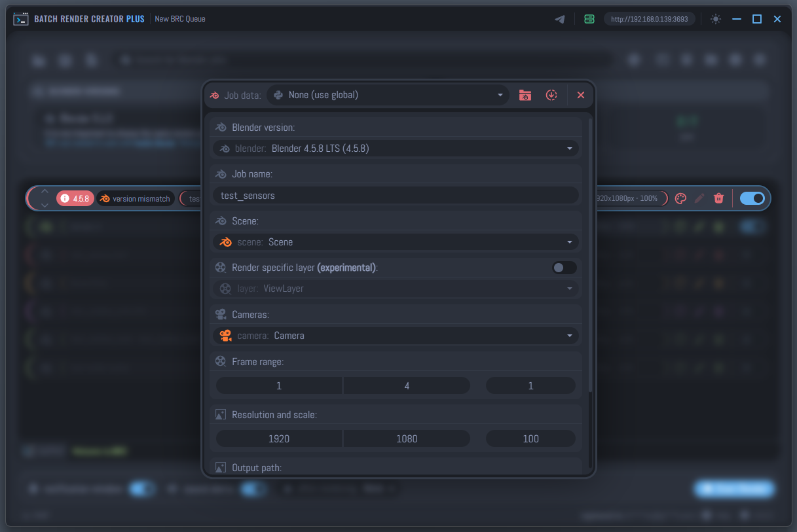Click the Resolution and scale label
This screenshot has width=797, height=532.
point(274,415)
